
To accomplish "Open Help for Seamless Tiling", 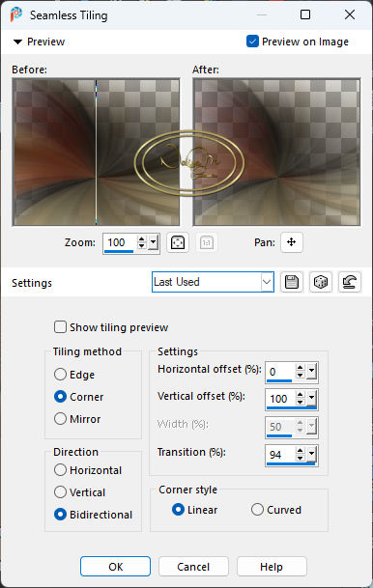I will click(272, 566).
